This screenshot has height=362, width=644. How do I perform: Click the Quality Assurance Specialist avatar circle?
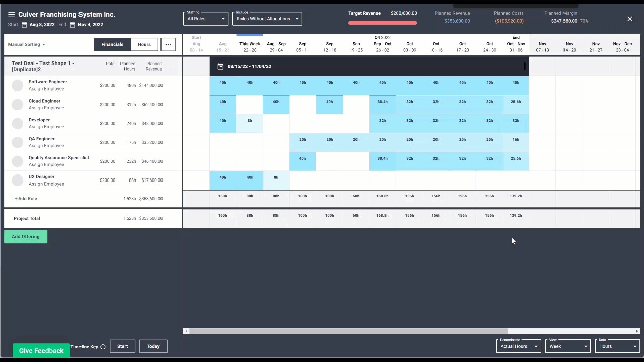(x=18, y=161)
